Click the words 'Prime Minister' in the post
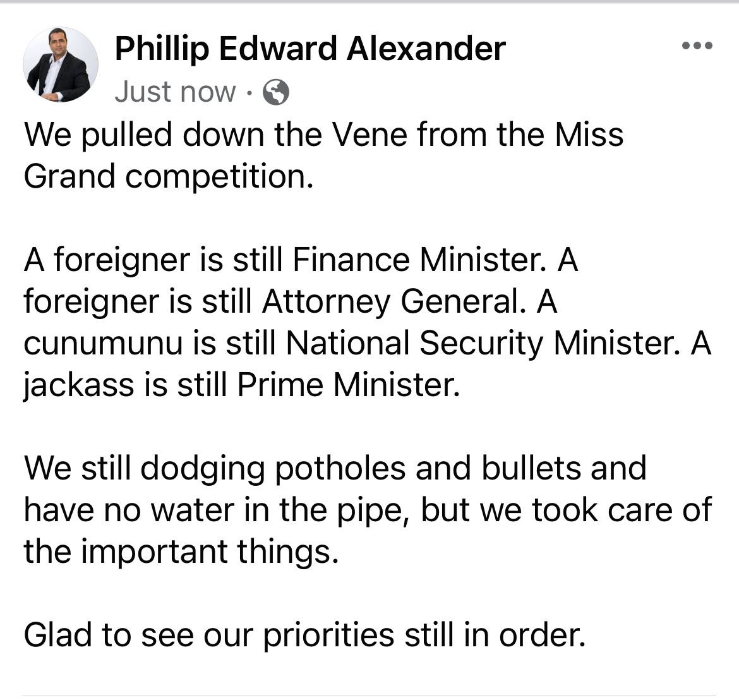This screenshot has height=700, width=739. [348, 385]
